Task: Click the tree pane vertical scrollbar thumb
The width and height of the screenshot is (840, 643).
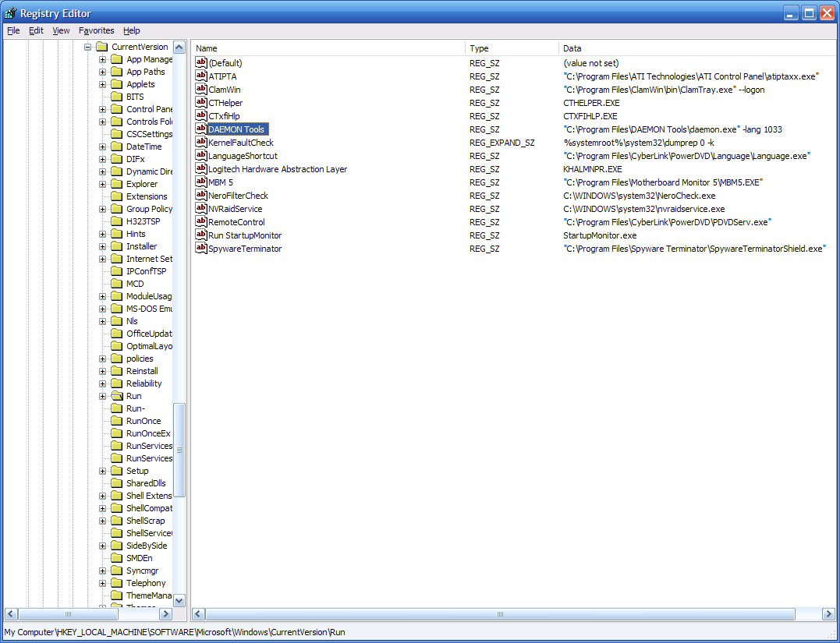Action: click(x=179, y=450)
